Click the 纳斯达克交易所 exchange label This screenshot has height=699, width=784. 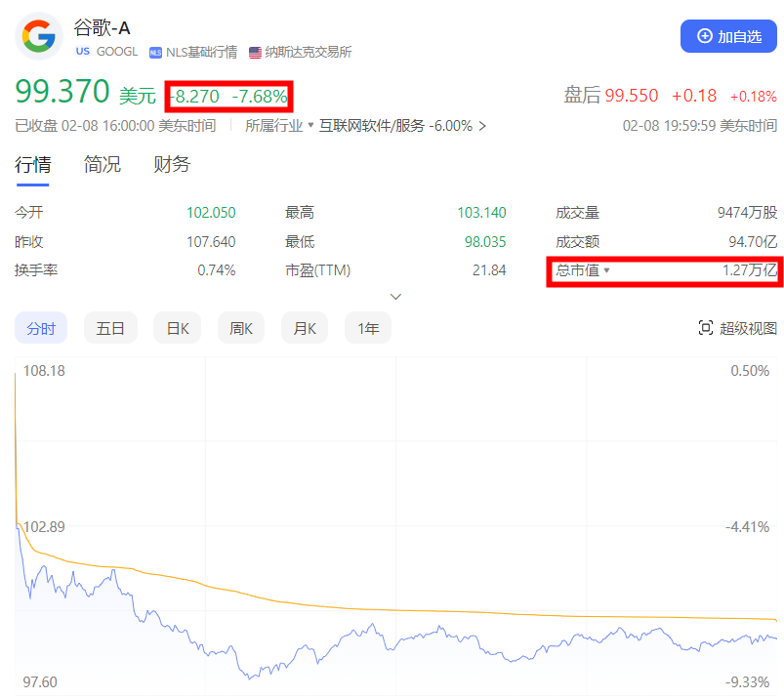(308, 52)
